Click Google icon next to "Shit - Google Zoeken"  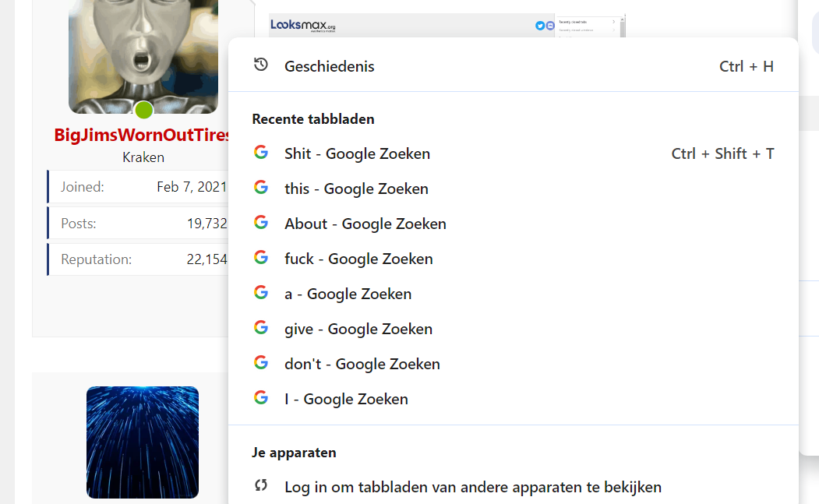pyautogui.click(x=261, y=153)
